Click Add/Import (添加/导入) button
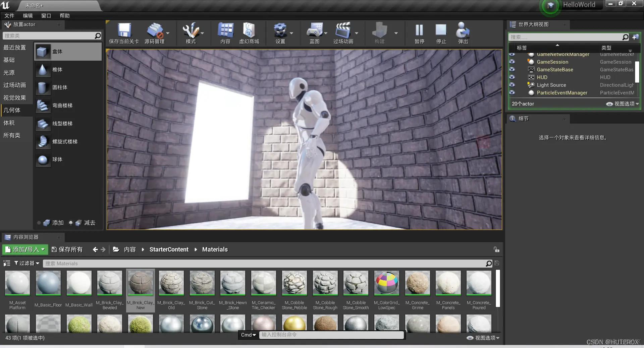 (x=25, y=250)
